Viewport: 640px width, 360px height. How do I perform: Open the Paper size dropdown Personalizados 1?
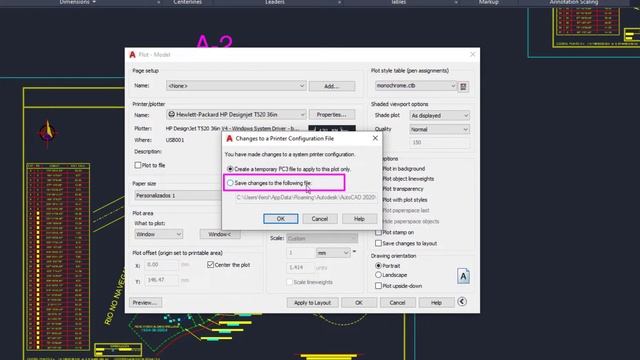click(178, 196)
